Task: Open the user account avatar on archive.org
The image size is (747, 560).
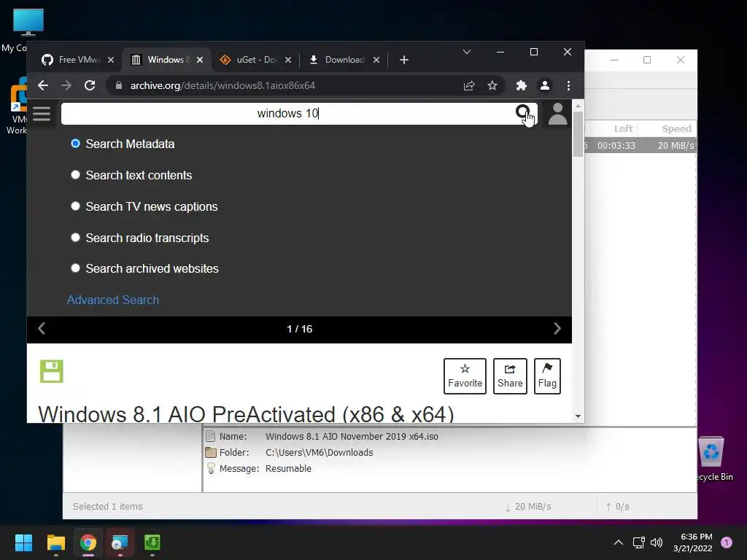Action: [557, 114]
